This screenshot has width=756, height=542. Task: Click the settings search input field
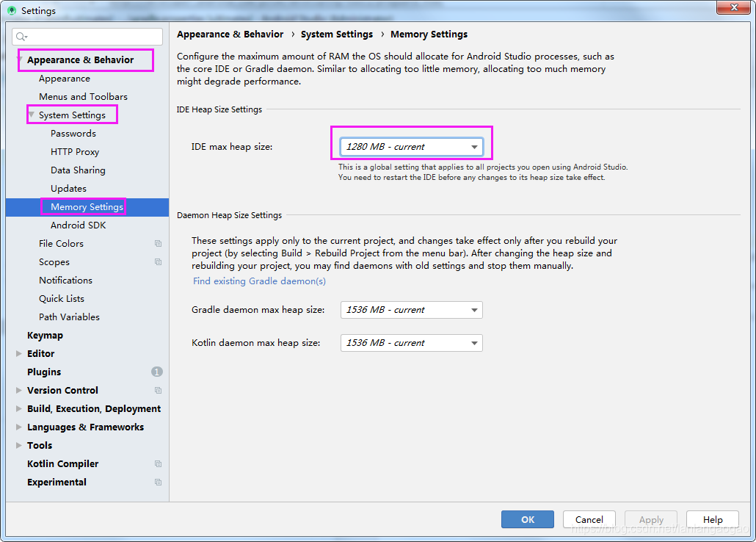[x=87, y=37]
